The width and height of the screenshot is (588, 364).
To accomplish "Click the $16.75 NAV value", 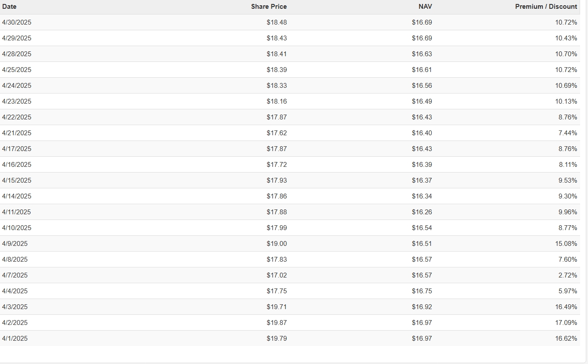I will (422, 291).
